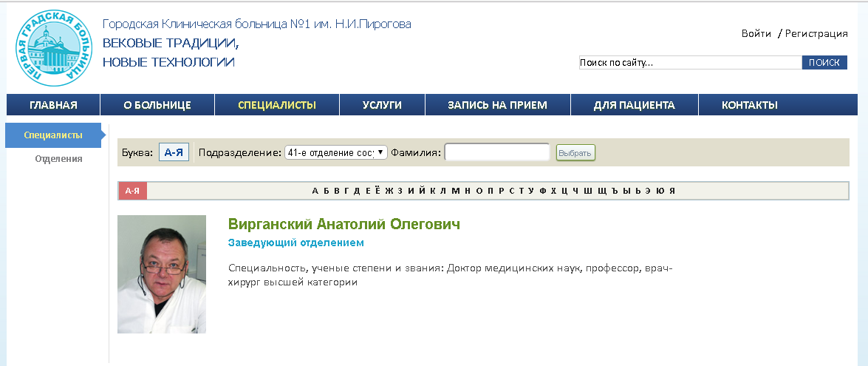This screenshot has height=366, width=868.
Task: Click the Войти link
Action: 756,34
